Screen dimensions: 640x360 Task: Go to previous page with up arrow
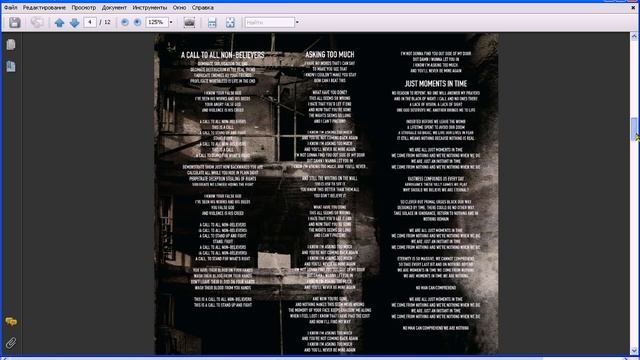click(x=60, y=23)
